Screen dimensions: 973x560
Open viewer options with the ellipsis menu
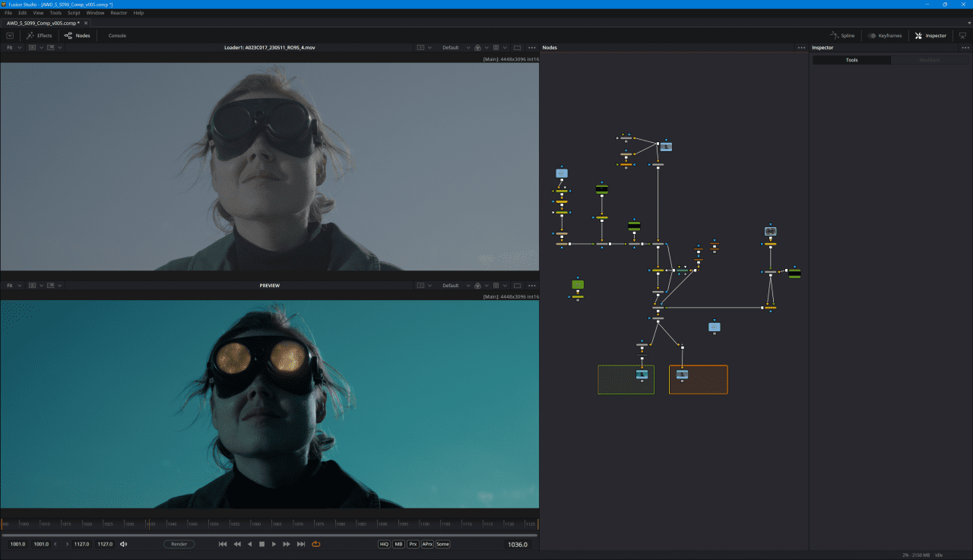(531, 47)
